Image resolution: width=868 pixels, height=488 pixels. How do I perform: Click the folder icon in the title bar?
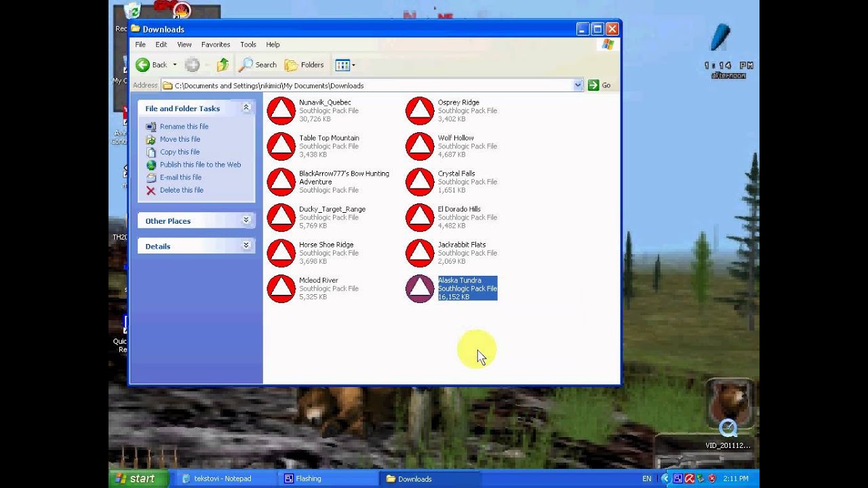pyautogui.click(x=136, y=29)
